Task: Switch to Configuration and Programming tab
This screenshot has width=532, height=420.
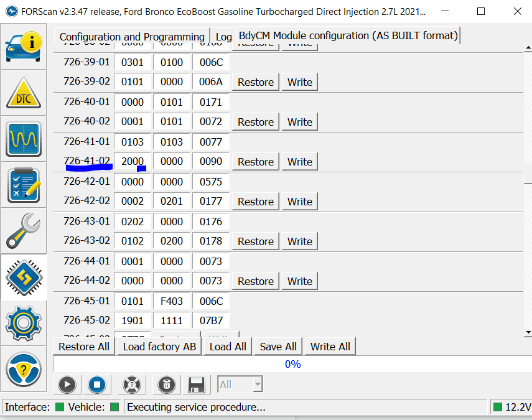Action: tap(132, 36)
